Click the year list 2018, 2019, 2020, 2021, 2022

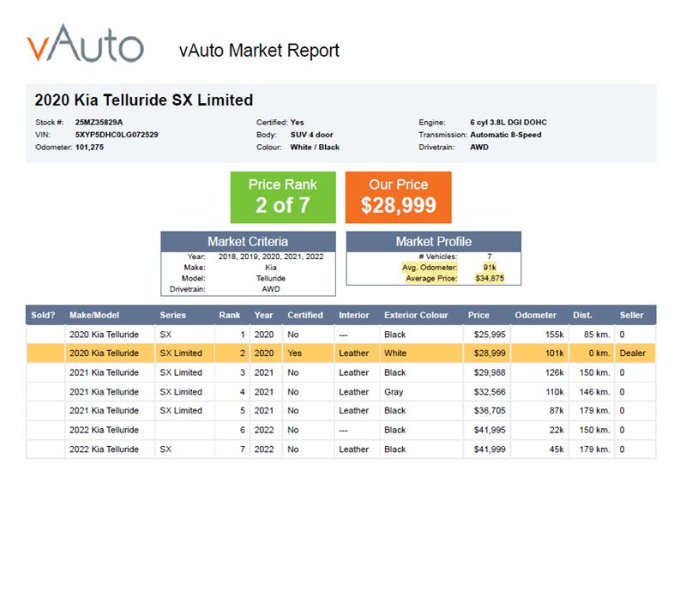(271, 257)
